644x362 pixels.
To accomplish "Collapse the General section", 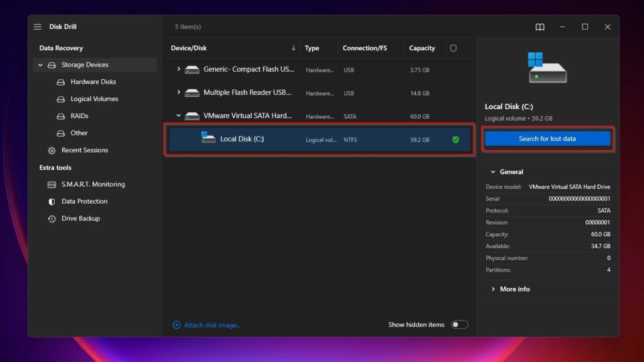I will coord(493,172).
